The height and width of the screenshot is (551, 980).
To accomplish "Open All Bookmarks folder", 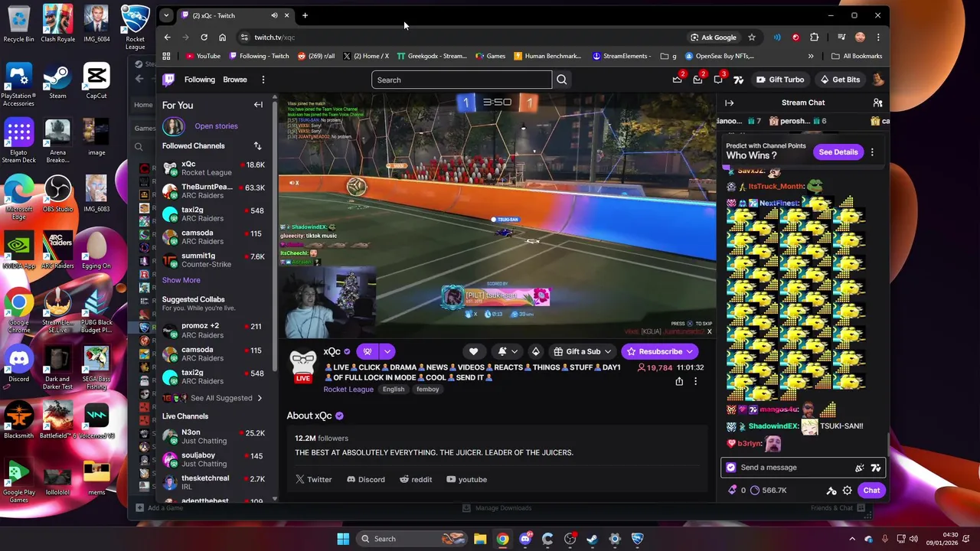I will click(x=857, y=56).
